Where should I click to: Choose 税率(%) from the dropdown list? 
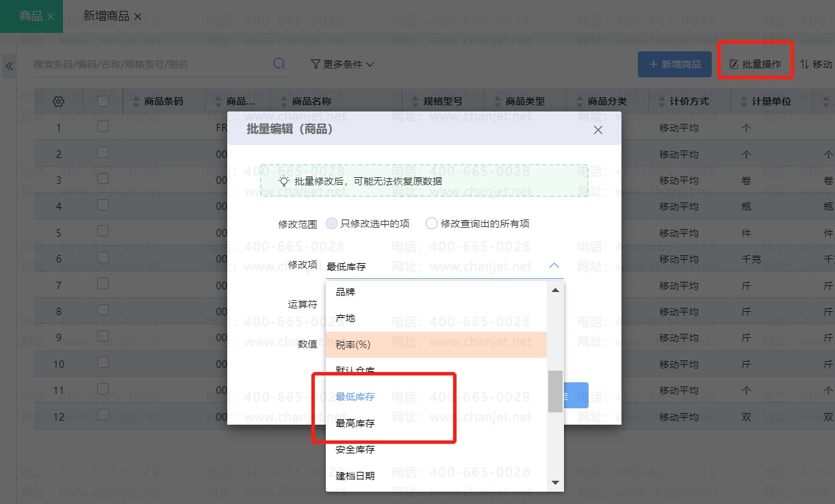click(436, 345)
